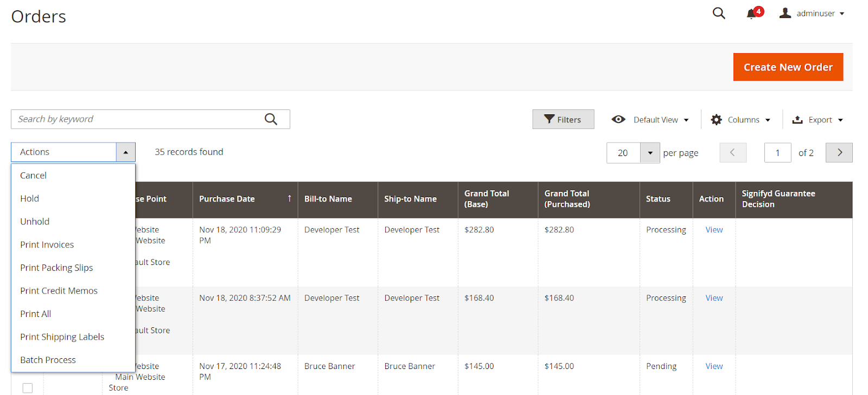Select Print Shipping Labels action
The height and width of the screenshot is (395, 868).
[x=62, y=337]
